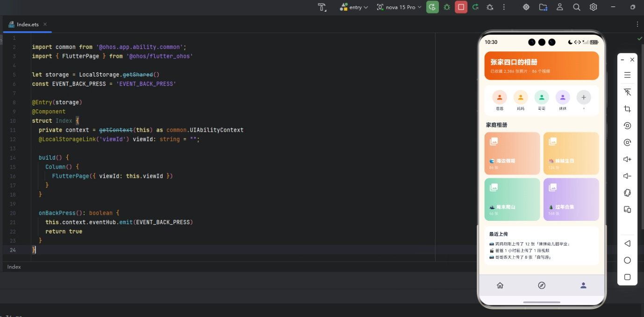Viewport: 644px width, 317px height.
Task: Click the Index breadcrumb at editor bottom
Action: point(14,267)
